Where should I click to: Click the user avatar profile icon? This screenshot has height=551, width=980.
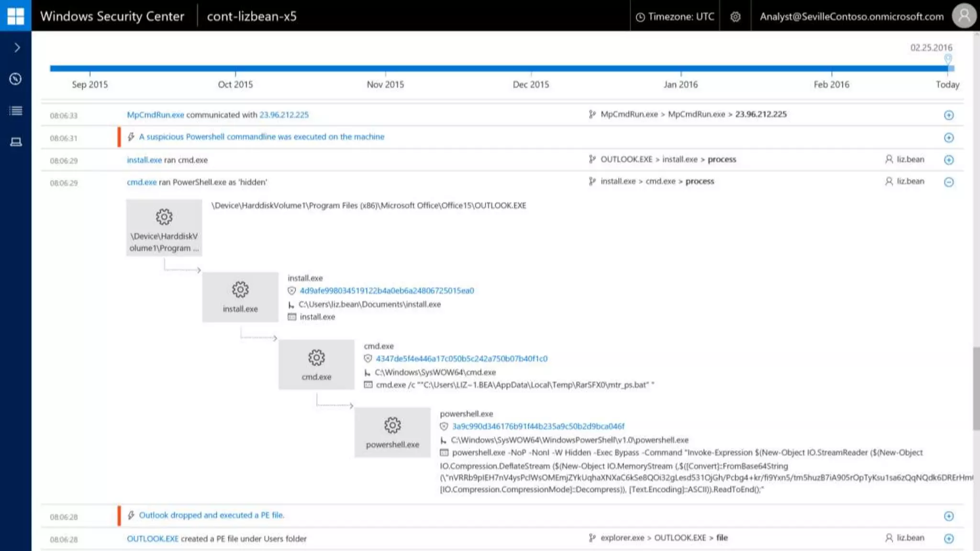coord(964,16)
